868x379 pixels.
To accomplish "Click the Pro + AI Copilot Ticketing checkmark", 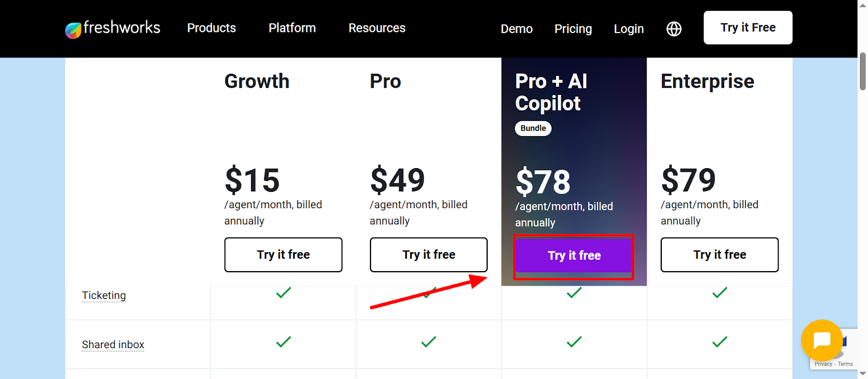I will [x=574, y=293].
